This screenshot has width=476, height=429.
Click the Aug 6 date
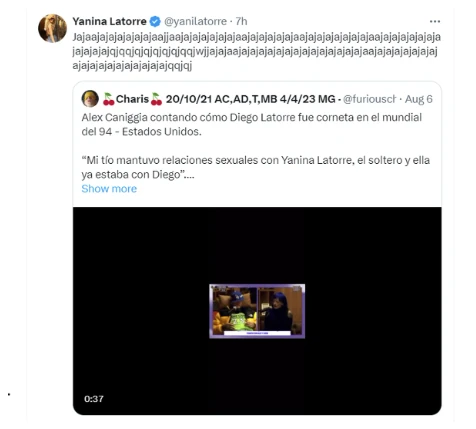tap(419, 99)
